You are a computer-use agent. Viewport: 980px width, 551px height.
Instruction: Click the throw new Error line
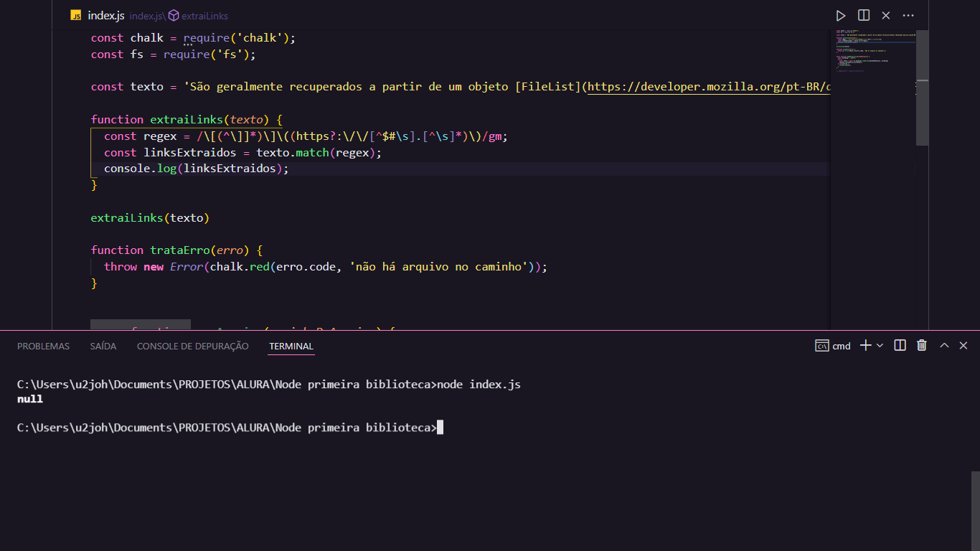coord(326,267)
